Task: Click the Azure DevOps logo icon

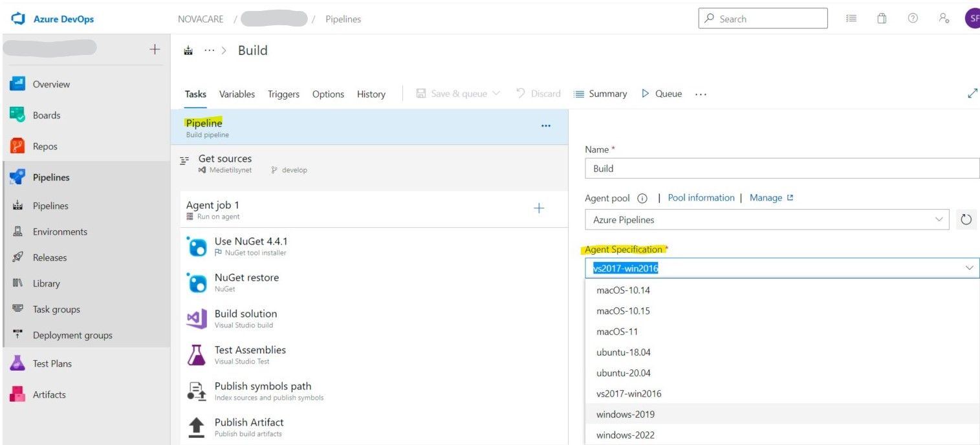Action: pyautogui.click(x=17, y=19)
